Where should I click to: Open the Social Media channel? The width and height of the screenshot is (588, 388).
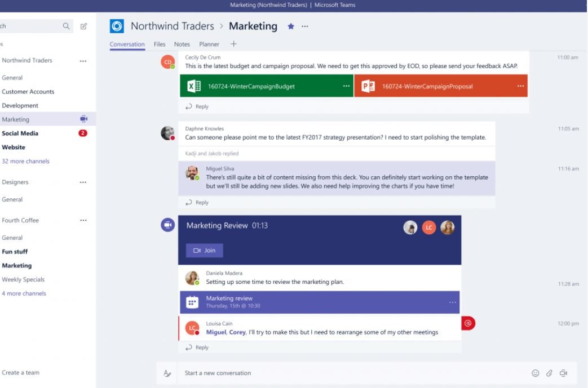click(x=20, y=133)
